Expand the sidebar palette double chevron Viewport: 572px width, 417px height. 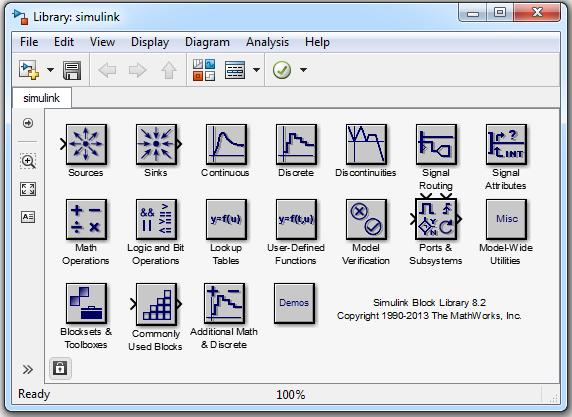[x=28, y=370]
